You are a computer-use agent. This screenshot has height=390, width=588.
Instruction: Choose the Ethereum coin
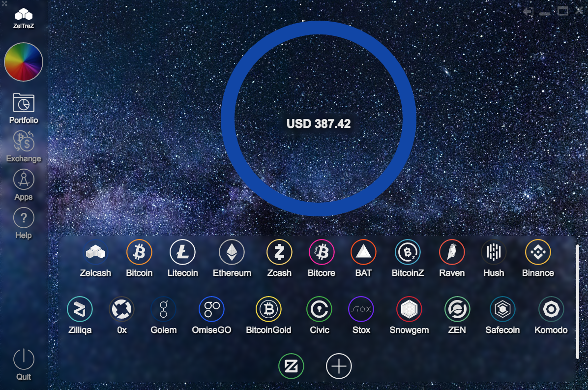click(232, 259)
